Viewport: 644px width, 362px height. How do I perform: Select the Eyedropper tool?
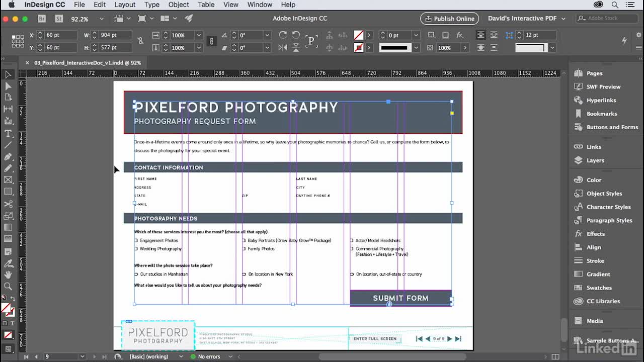8,263
